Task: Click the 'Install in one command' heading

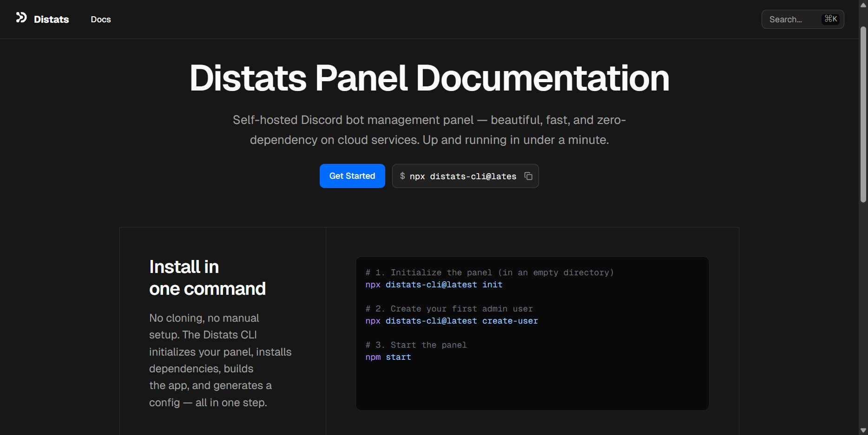Action: click(x=207, y=277)
